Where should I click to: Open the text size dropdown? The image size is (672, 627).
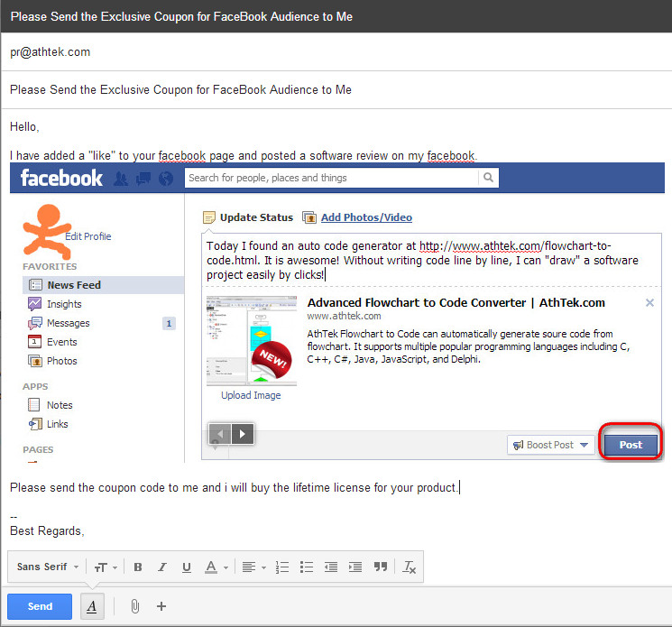[x=106, y=567]
